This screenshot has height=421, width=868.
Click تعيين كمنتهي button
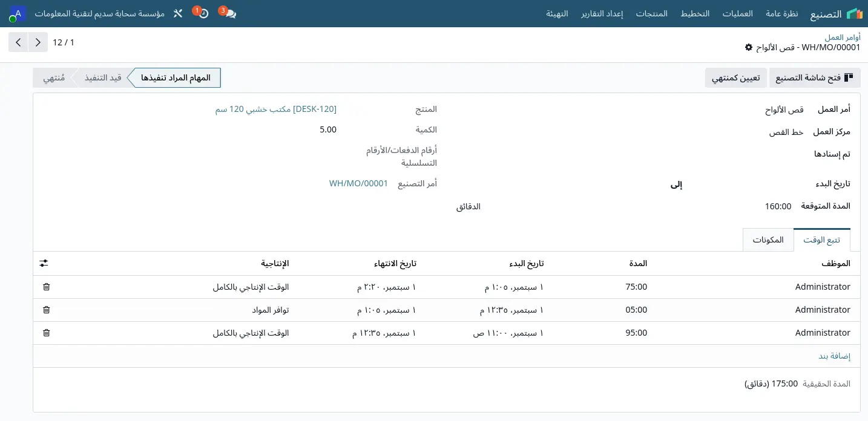coord(736,78)
